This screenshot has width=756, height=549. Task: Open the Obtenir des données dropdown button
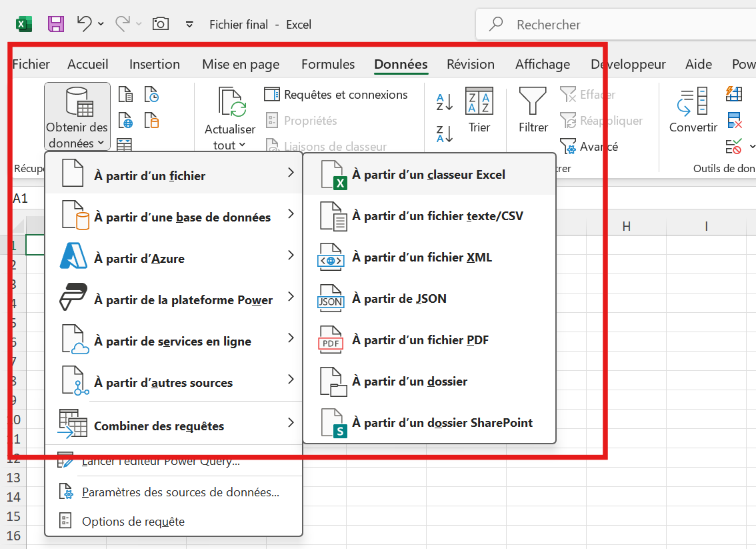77,116
